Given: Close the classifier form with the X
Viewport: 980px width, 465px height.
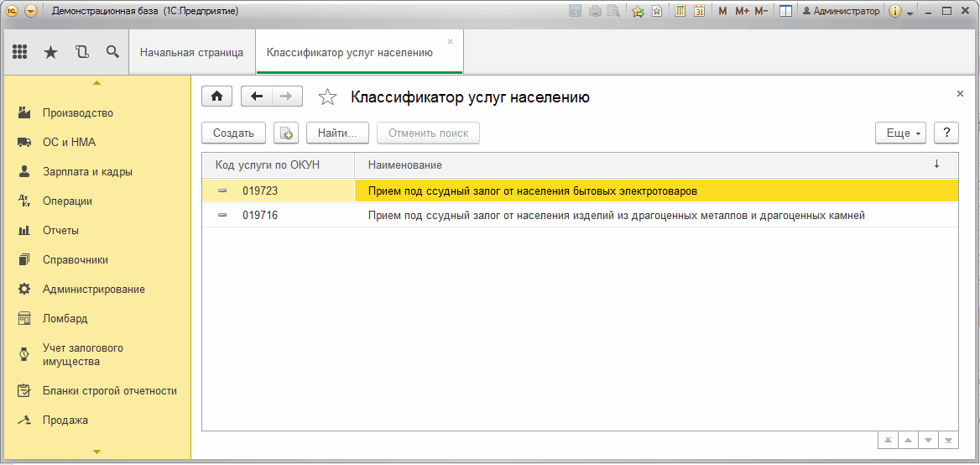Looking at the screenshot, I should [x=960, y=93].
